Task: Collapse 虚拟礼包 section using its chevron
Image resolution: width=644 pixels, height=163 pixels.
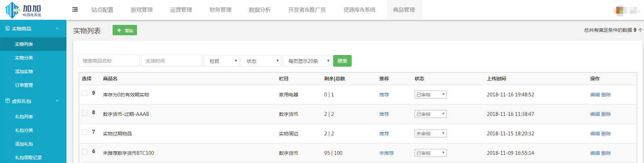Action: click(x=58, y=101)
